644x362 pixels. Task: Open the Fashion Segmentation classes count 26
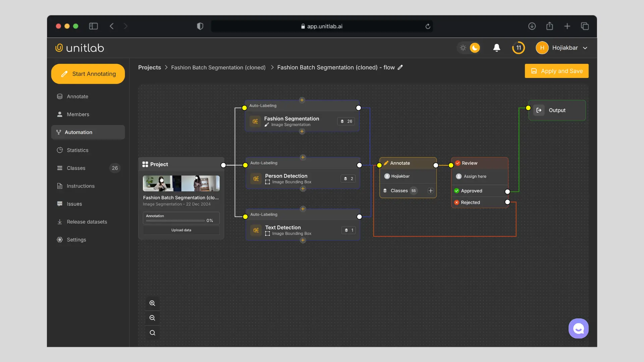pyautogui.click(x=346, y=121)
